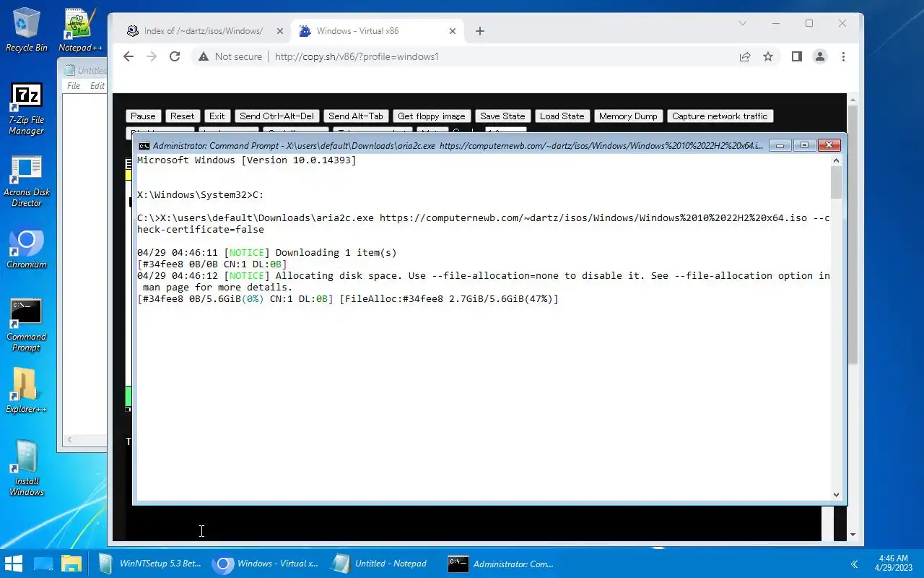The image size is (924, 578).
Task: Toggle the browser side panel icon
Action: click(x=797, y=56)
